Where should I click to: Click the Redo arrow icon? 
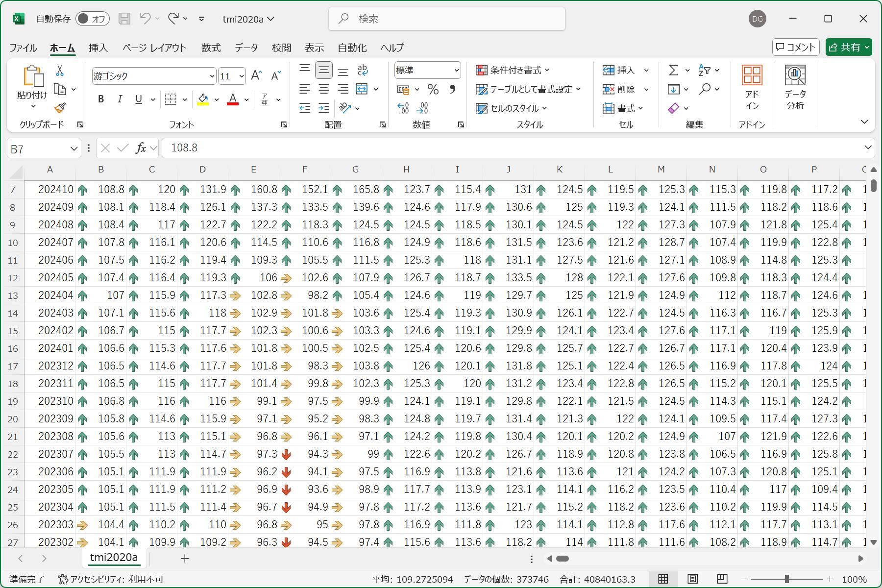(173, 19)
